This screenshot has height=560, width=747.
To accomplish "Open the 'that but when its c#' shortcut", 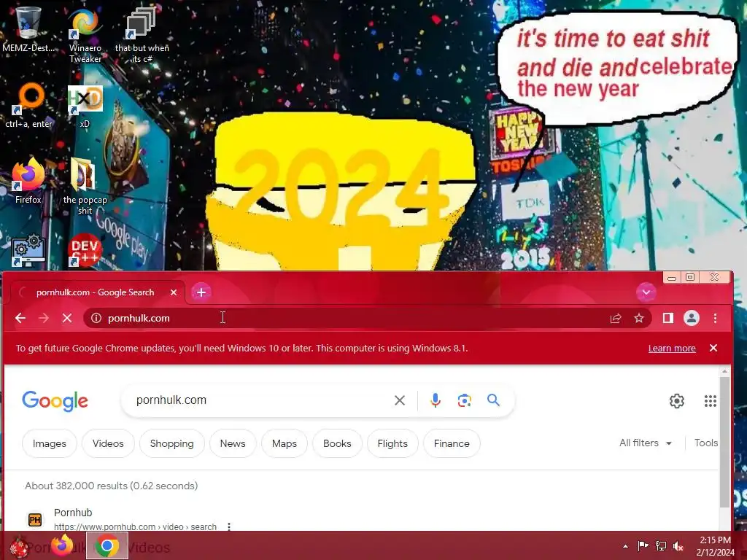I will point(142,36).
